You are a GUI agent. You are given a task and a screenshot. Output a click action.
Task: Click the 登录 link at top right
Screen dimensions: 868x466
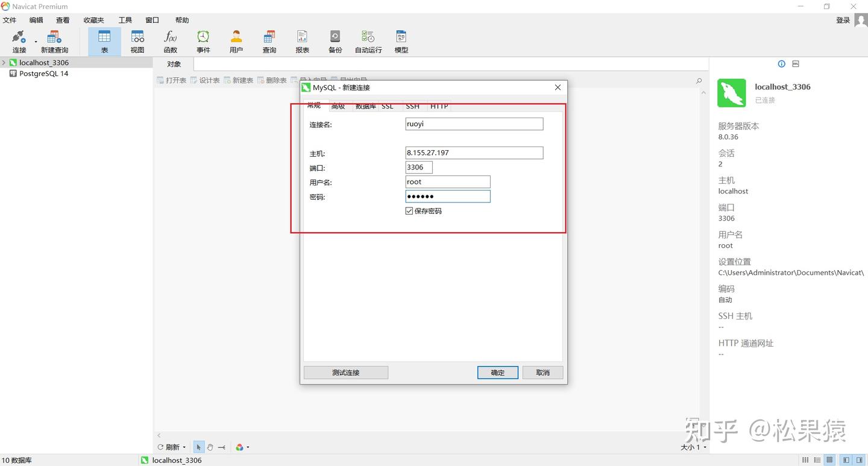(843, 20)
